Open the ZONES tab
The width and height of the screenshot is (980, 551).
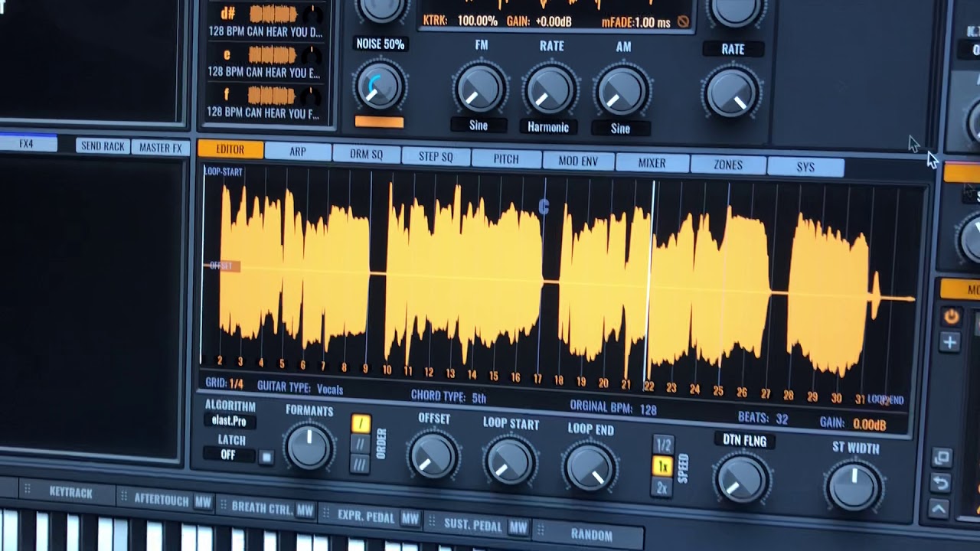pos(727,165)
